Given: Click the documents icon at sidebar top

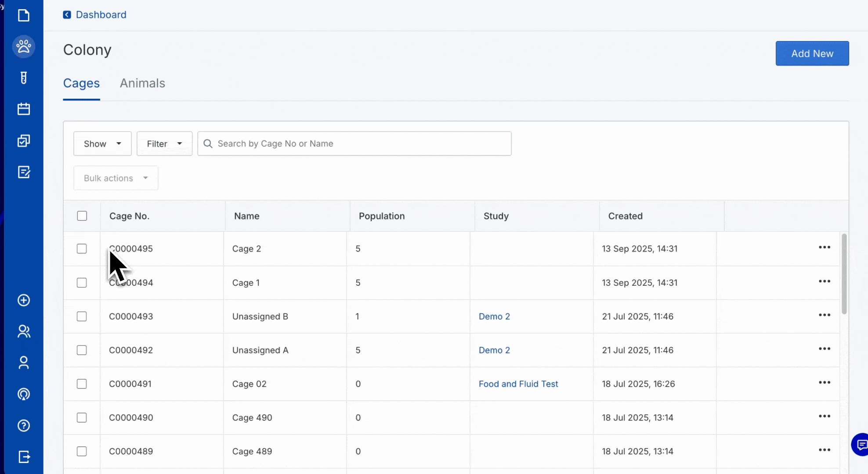Looking at the screenshot, I should (24, 15).
